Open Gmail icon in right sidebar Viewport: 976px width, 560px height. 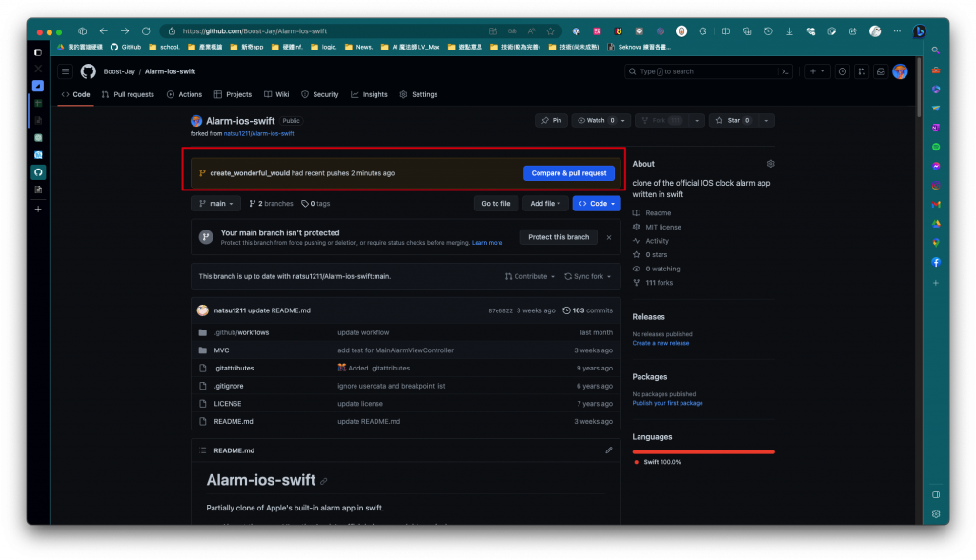(936, 204)
